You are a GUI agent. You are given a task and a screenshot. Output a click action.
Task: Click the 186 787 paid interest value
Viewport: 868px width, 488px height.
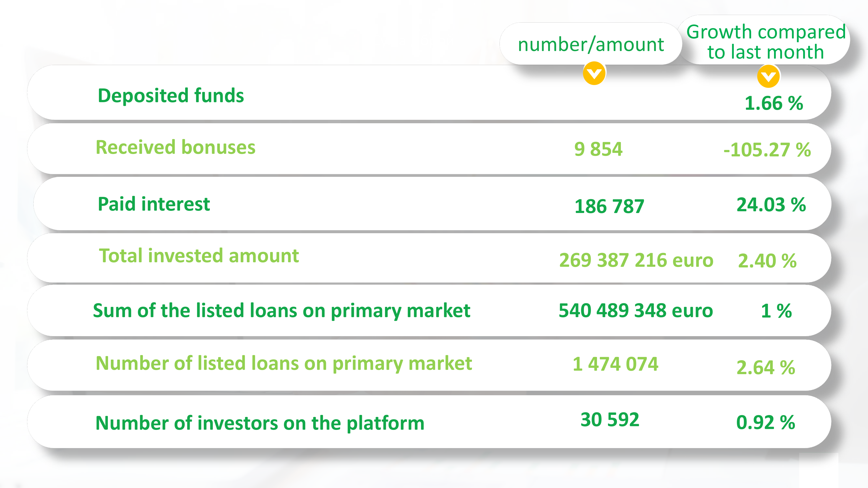tap(609, 206)
